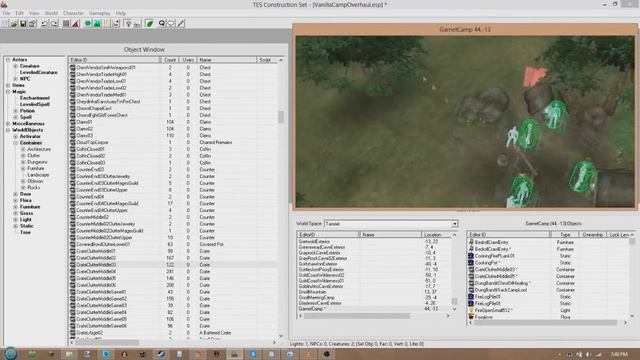Select the Flora tree item

tap(25, 200)
